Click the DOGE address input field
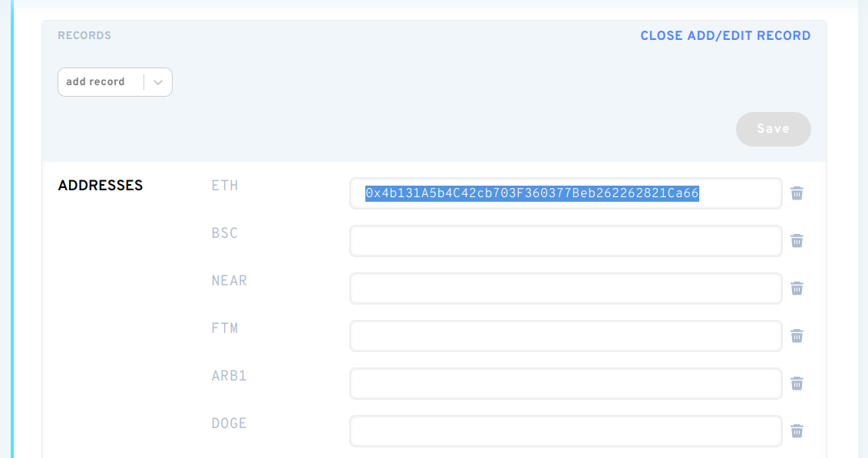The height and width of the screenshot is (458, 868). coord(565,431)
